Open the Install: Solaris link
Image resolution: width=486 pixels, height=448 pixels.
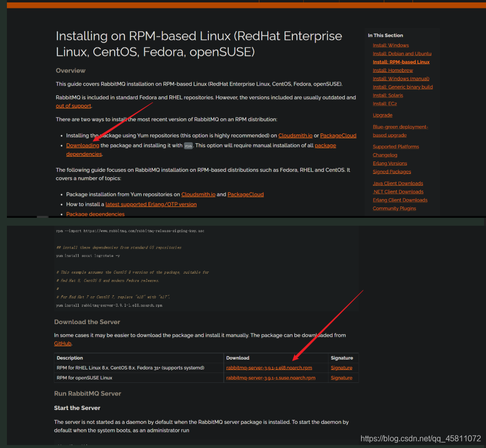(388, 95)
